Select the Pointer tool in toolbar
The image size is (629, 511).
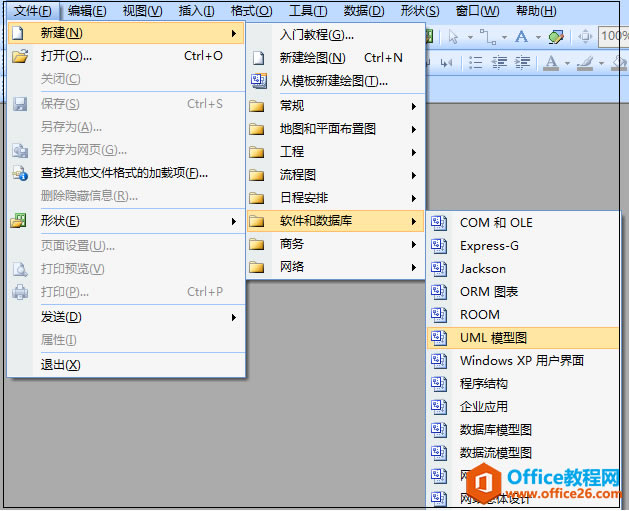pos(453,37)
